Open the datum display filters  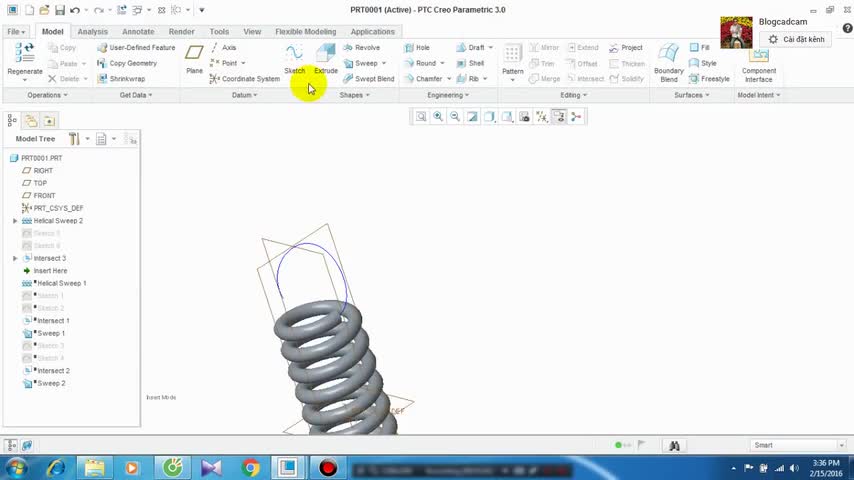click(x=541, y=117)
